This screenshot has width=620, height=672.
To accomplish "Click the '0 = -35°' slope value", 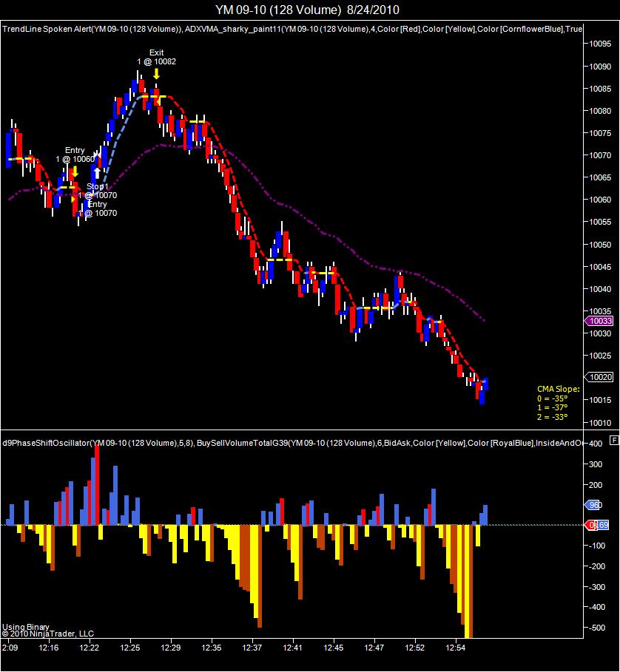I will pyautogui.click(x=552, y=398).
